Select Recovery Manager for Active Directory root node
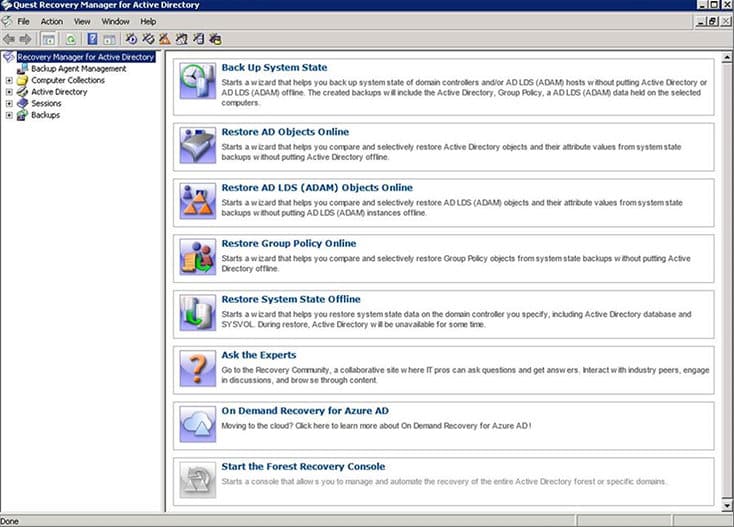 click(86, 57)
